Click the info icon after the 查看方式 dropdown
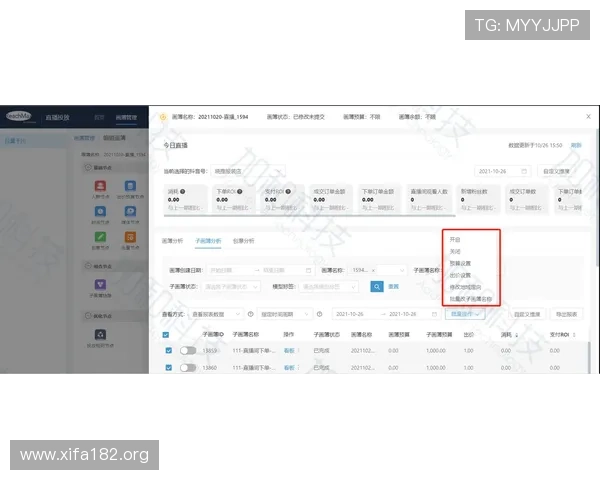Viewport: 600px width, 480px height. 251,314
